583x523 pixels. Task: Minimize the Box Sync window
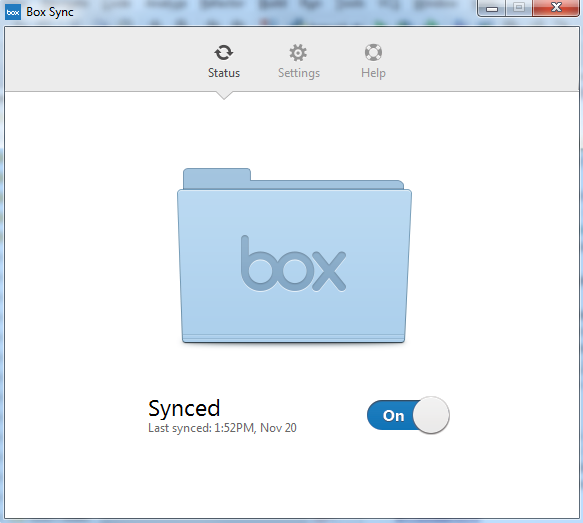492,8
